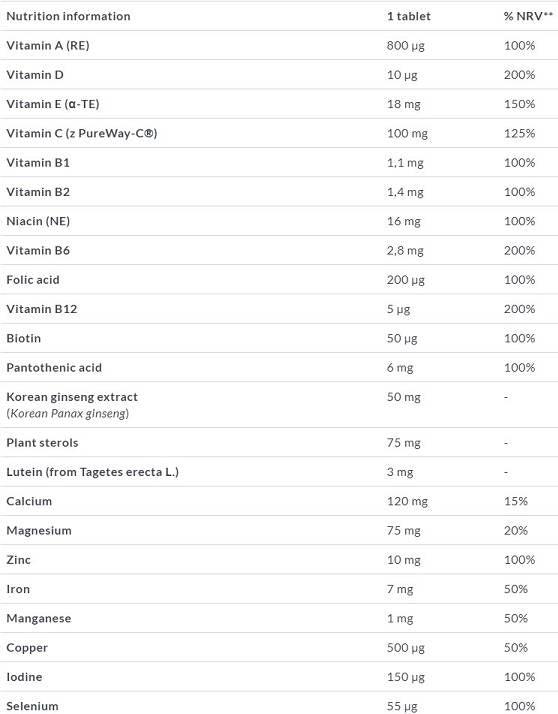The width and height of the screenshot is (558, 714).
Task: Click the Vitamin D amount 10 µg
Action: (x=402, y=75)
